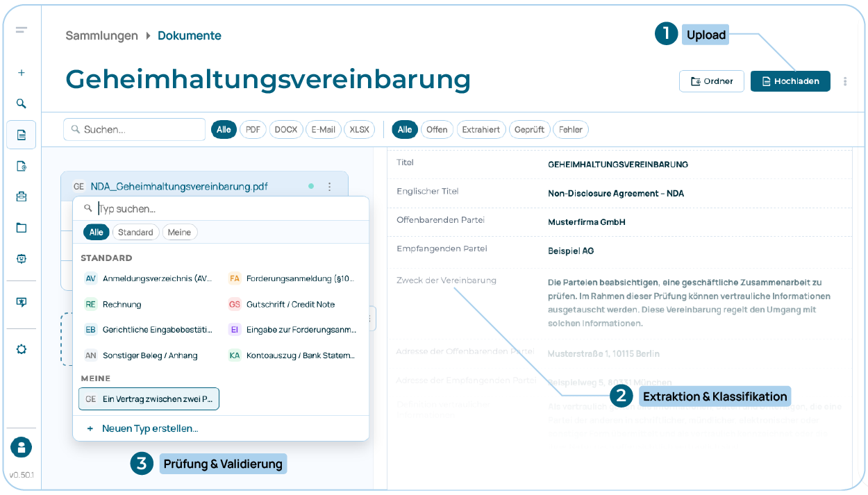Collapse the sidebar with the menu icon
Viewport: 868px width, 495px height.
click(22, 30)
